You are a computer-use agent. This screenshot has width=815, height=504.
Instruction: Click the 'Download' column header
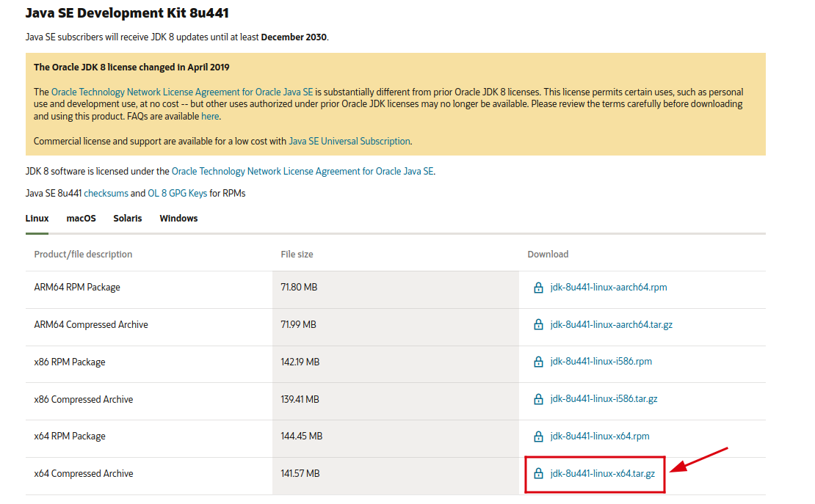(548, 254)
